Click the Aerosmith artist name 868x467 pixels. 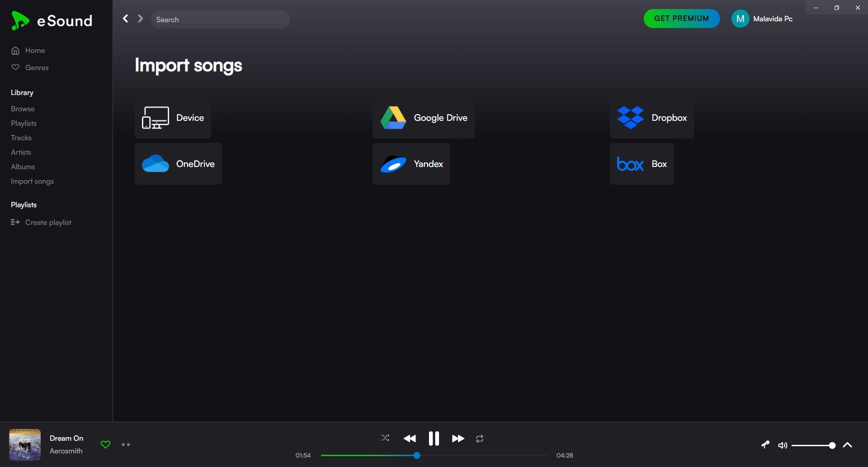(66, 451)
